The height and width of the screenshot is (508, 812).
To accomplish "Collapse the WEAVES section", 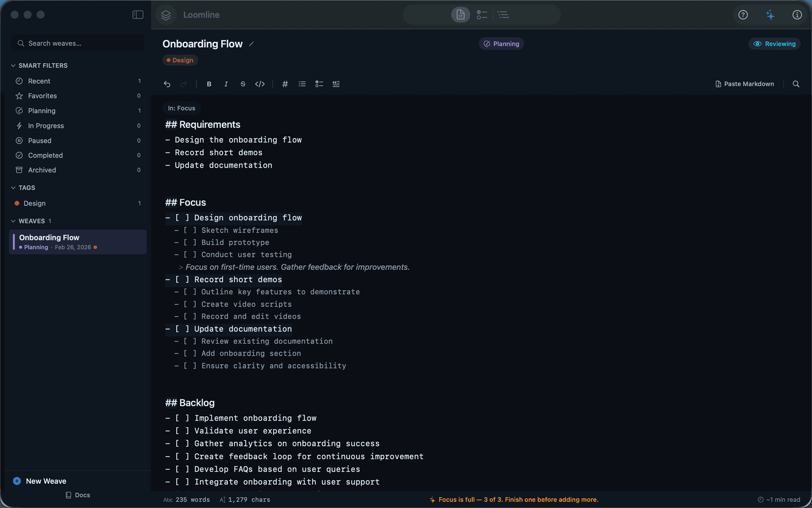I will click(13, 221).
